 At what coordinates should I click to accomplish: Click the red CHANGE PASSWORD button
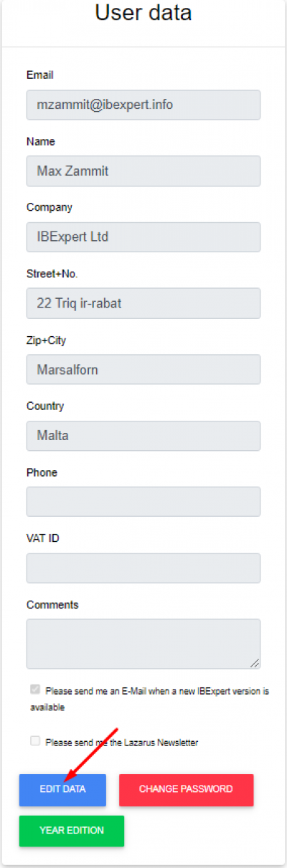coord(186,789)
